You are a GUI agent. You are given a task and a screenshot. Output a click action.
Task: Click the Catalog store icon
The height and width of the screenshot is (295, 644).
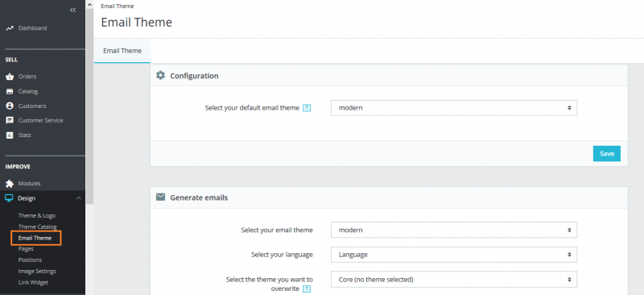tap(10, 91)
